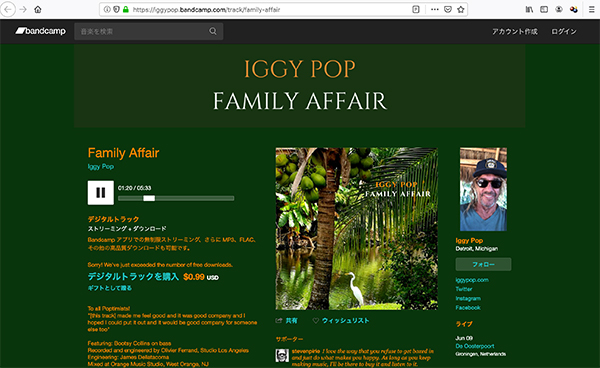This screenshot has width=600, height=368.
Task: Open the Firefox account icon
Action: pyautogui.click(x=559, y=10)
